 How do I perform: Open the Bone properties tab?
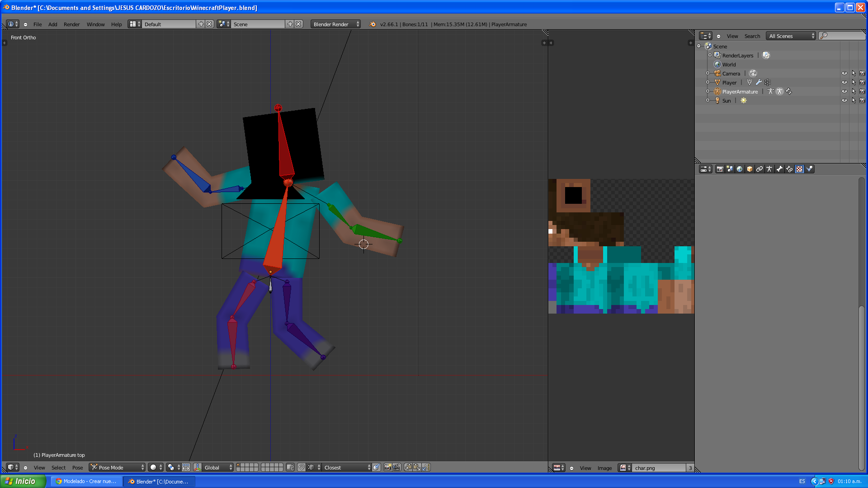pyautogui.click(x=779, y=169)
